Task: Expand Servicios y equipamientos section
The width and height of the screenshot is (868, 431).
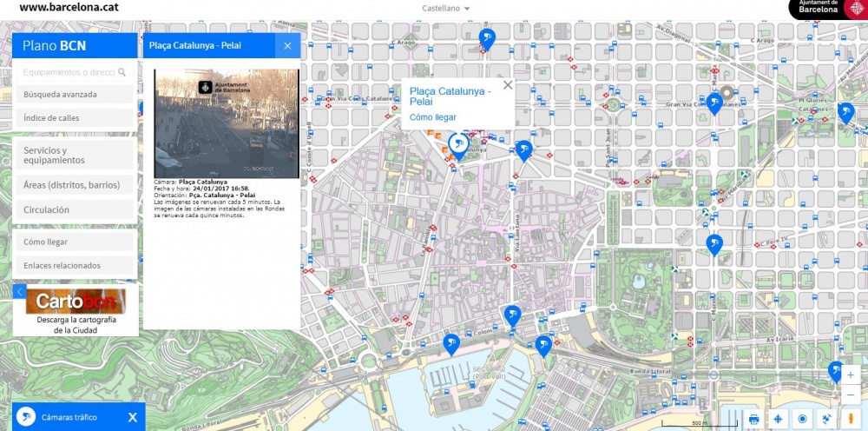Action: point(75,156)
